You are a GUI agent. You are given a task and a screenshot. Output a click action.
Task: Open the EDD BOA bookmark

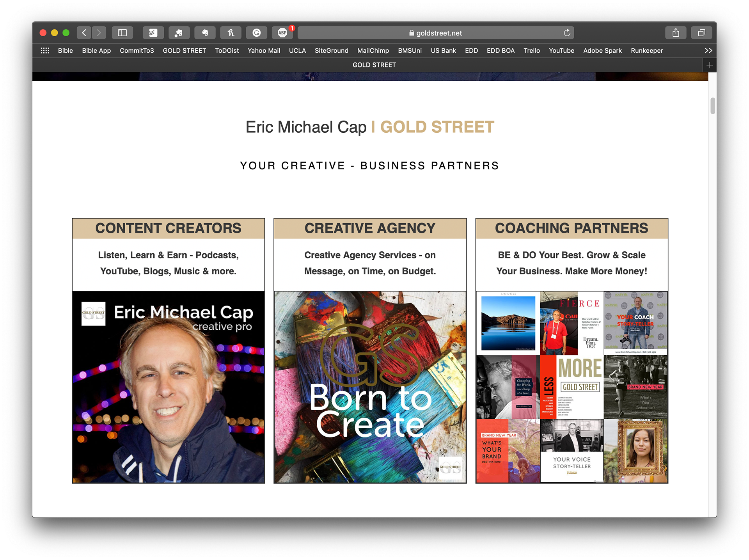(x=501, y=50)
